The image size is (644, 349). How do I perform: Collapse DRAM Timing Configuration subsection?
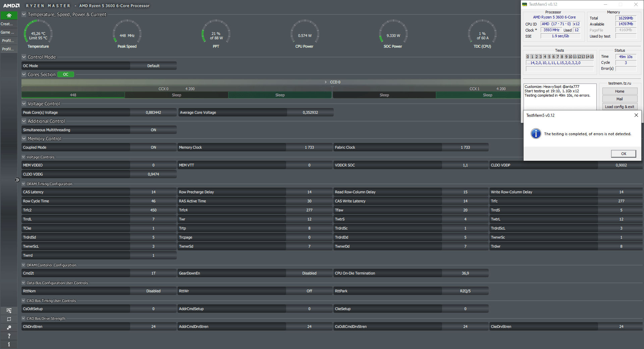[23, 184]
